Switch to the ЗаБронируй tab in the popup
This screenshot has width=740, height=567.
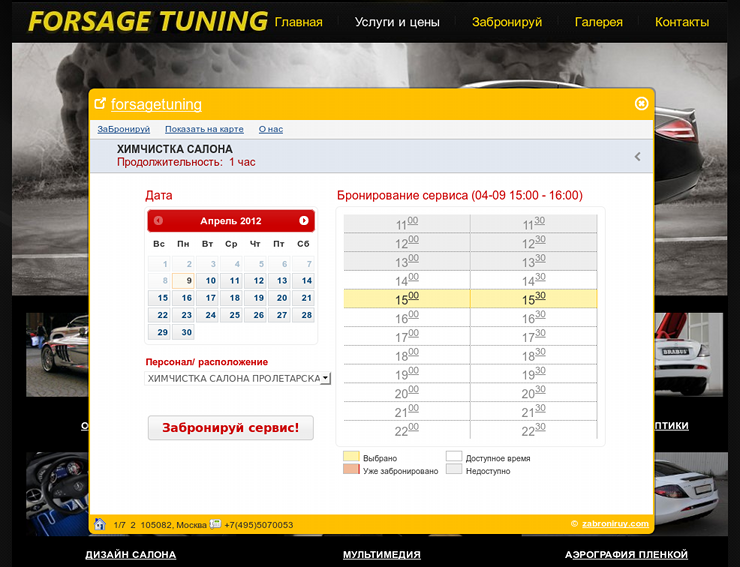(124, 129)
